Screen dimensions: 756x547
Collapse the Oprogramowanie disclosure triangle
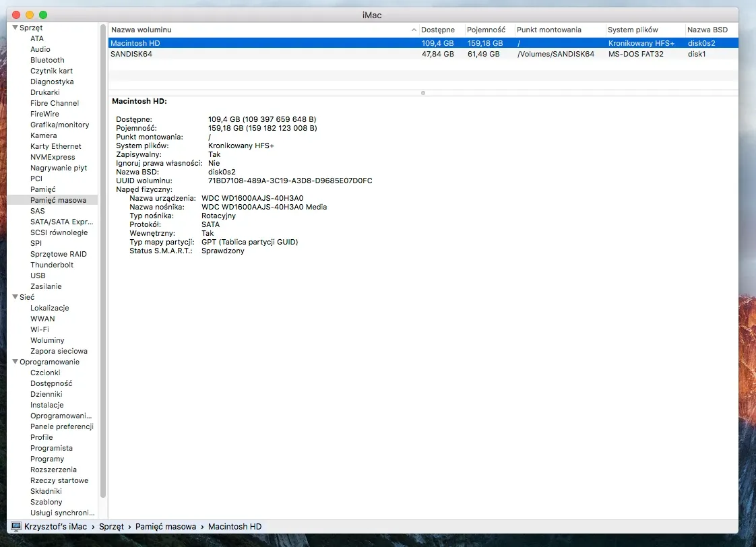tap(15, 362)
